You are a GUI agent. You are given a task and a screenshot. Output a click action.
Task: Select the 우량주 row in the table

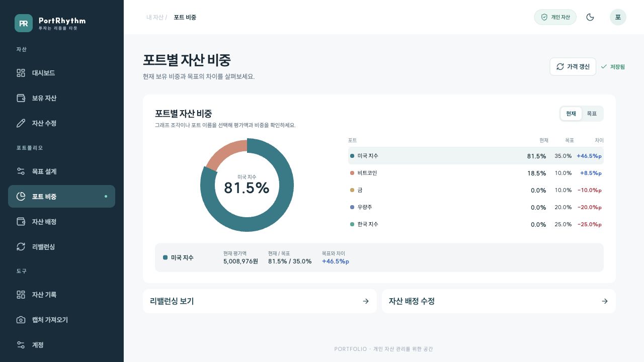pos(476,207)
